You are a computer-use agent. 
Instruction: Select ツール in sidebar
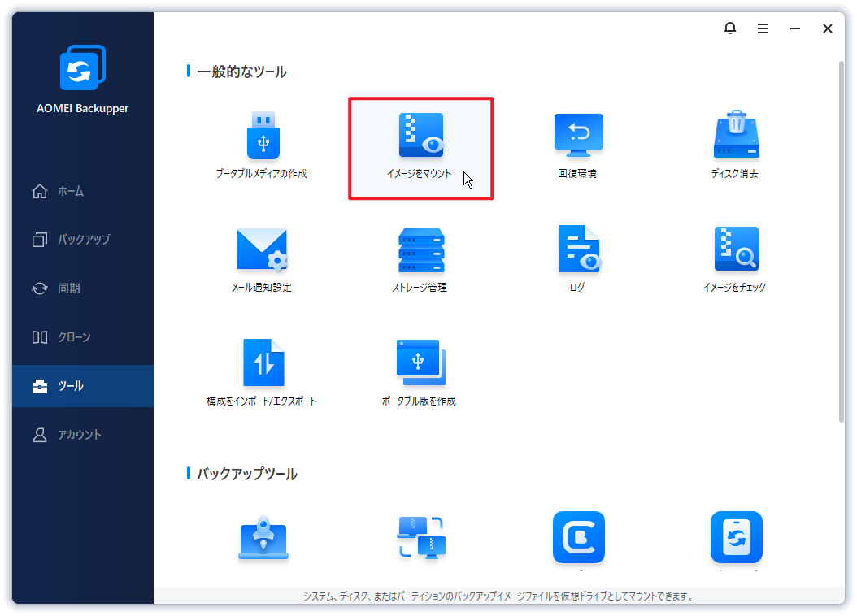(83, 385)
